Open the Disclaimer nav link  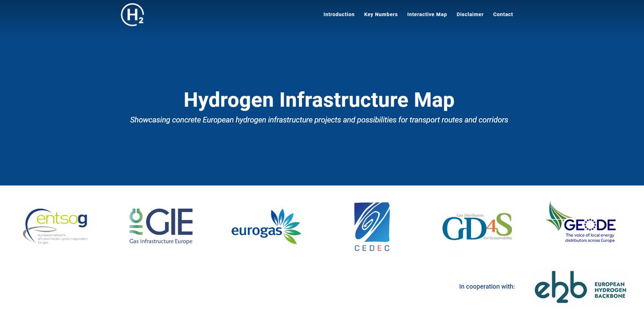coord(470,14)
